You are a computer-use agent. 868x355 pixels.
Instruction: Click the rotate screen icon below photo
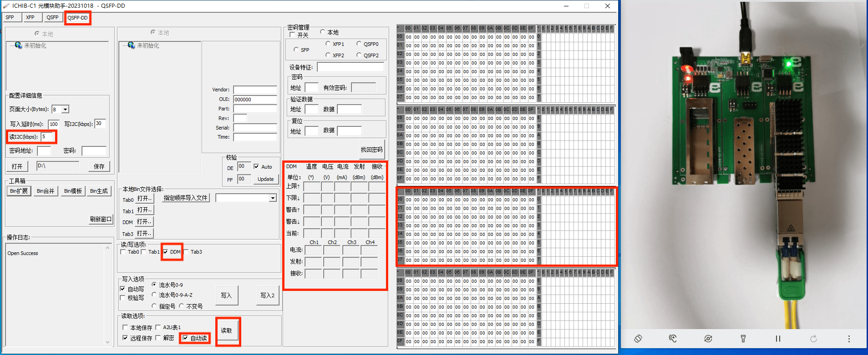638,339
